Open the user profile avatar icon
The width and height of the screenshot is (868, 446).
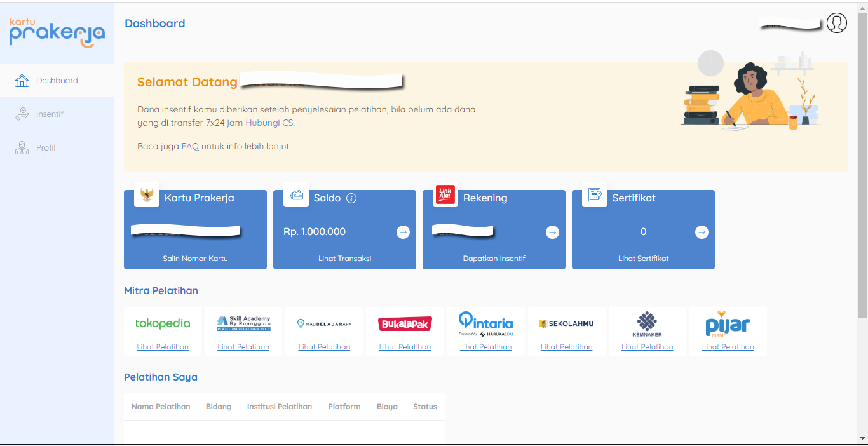pyautogui.click(x=837, y=23)
